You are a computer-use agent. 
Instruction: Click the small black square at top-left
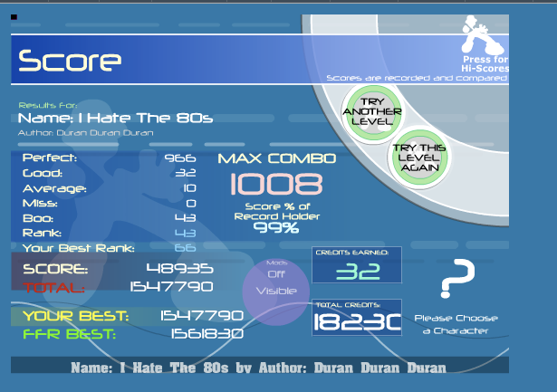pyautogui.click(x=14, y=17)
